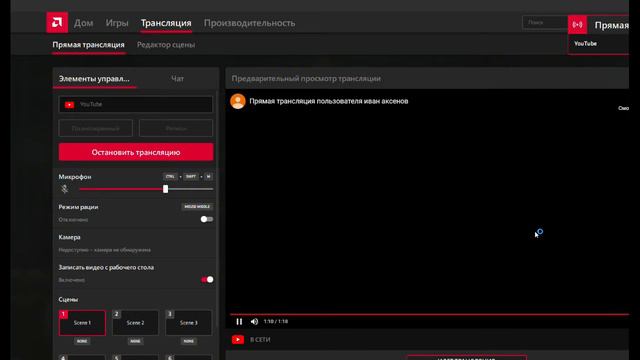Viewport: 640px width, 360px height.
Task: Click the NONE hotkey under Scene 2
Action: [x=136, y=341]
